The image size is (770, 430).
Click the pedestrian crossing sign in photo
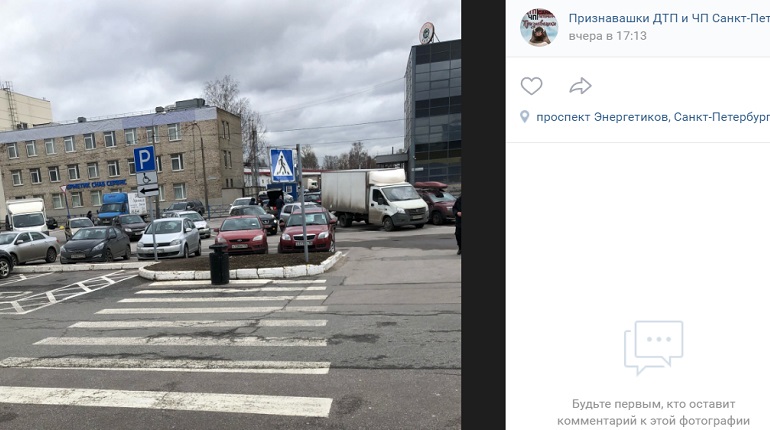click(282, 165)
